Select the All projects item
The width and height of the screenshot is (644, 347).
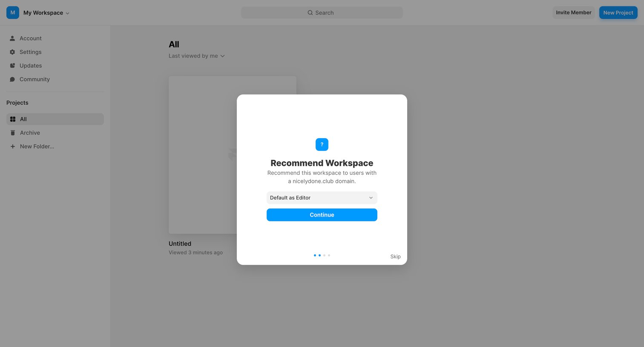coord(55,119)
